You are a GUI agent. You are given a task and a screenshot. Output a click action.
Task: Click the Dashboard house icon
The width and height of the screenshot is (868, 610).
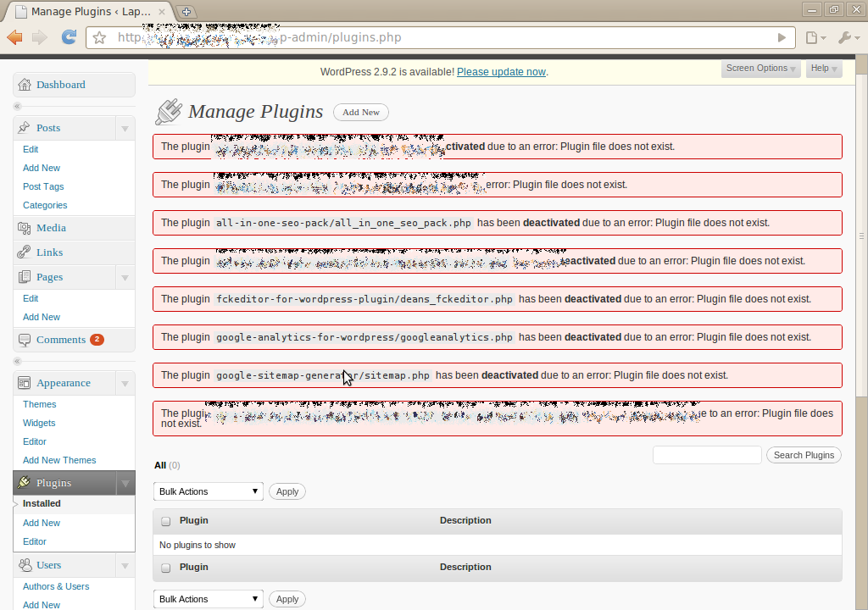pos(25,85)
